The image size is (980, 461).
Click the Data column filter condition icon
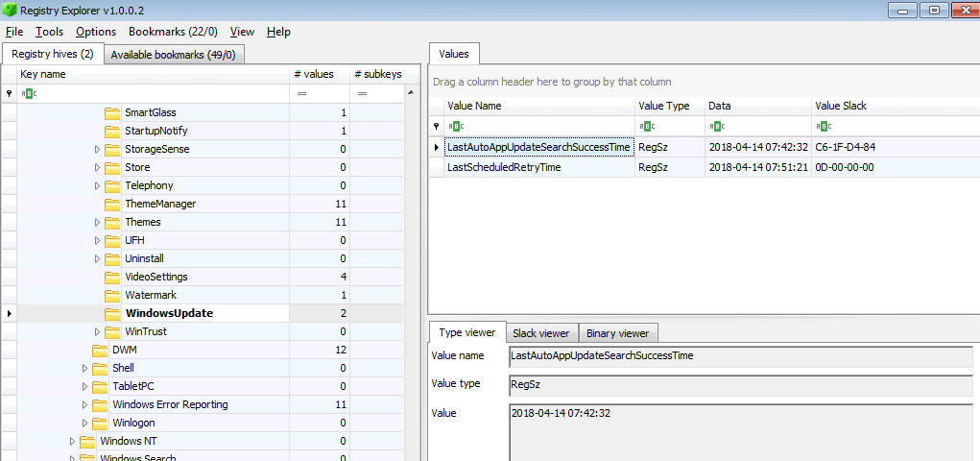pos(718,127)
